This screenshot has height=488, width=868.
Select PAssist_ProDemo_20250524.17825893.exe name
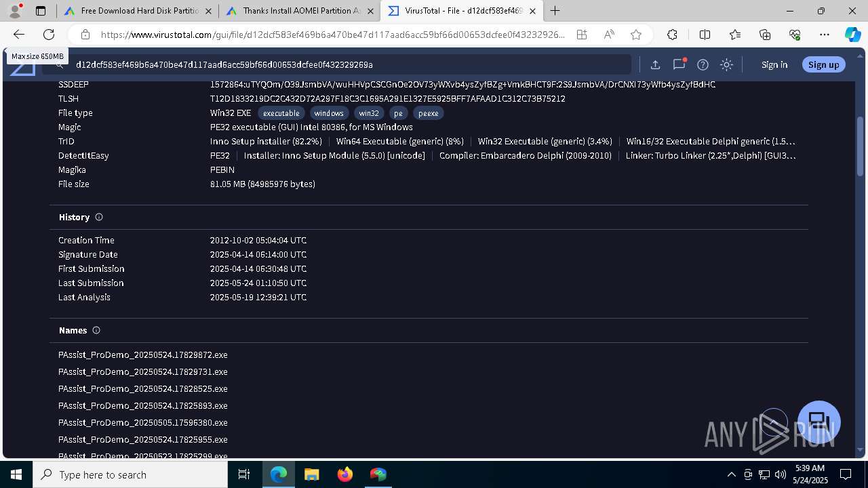[143, 405]
